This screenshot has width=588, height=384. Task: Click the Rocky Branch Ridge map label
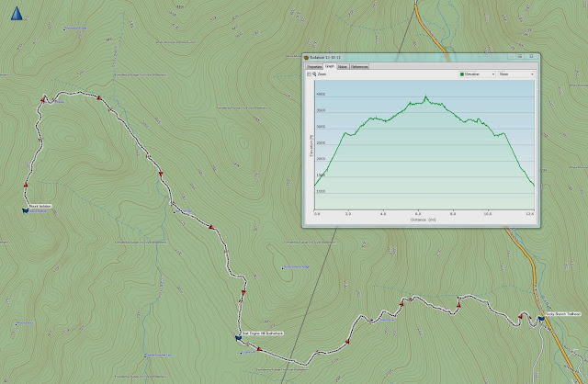coord(297,267)
